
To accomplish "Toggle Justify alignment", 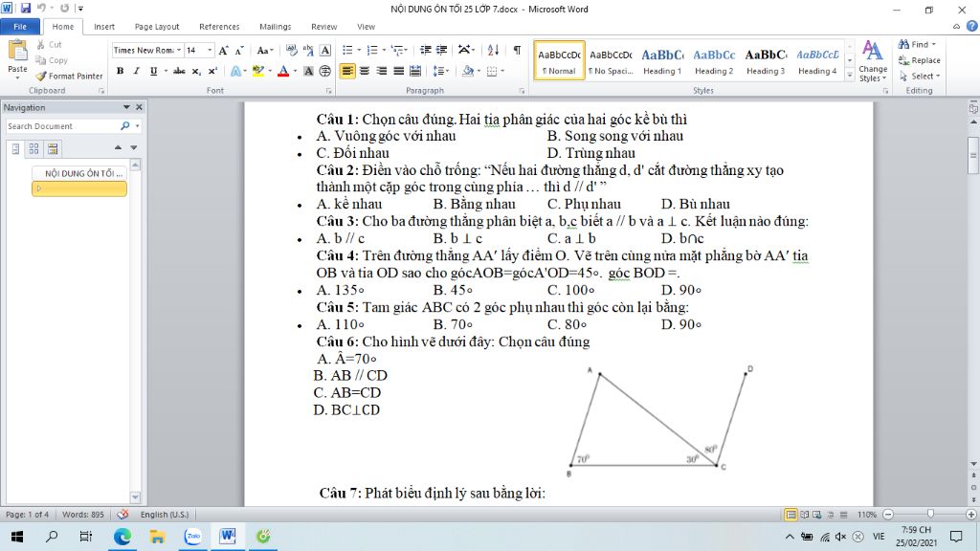I will (398, 71).
